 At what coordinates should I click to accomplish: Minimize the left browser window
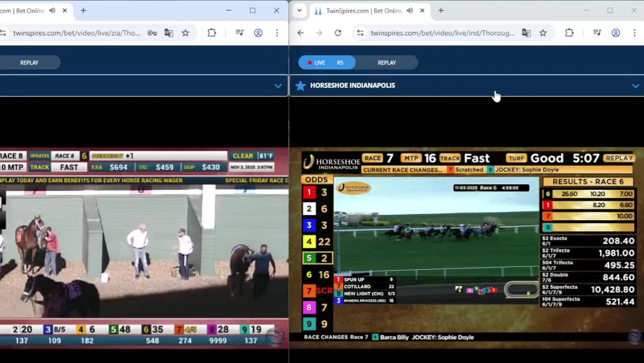click(229, 11)
